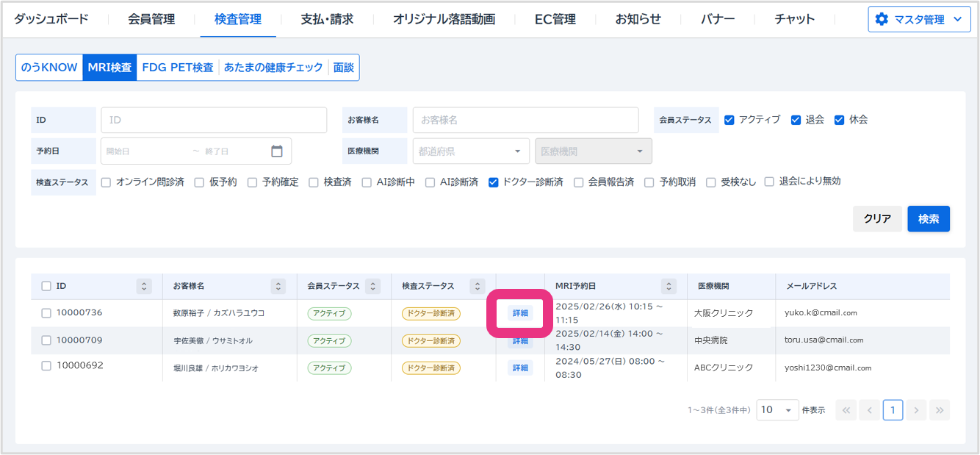
Task: Sort table by the ID column arrows
Action: click(144, 286)
